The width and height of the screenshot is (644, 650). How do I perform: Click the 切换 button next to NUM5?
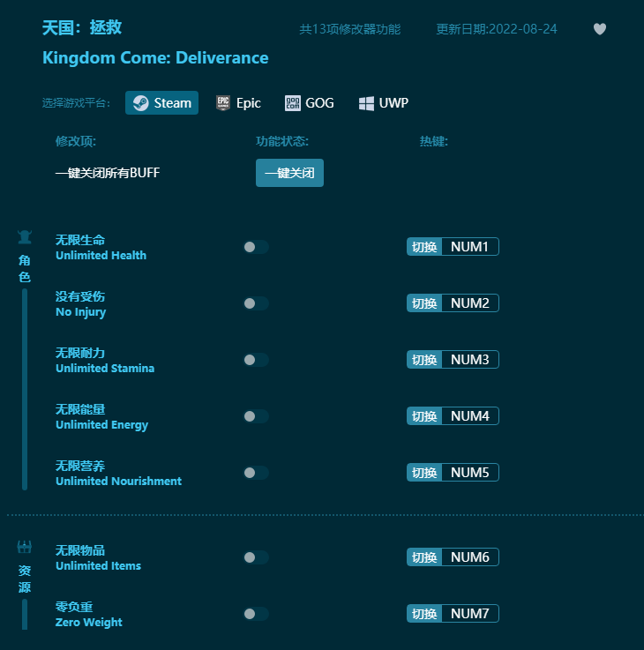click(424, 473)
